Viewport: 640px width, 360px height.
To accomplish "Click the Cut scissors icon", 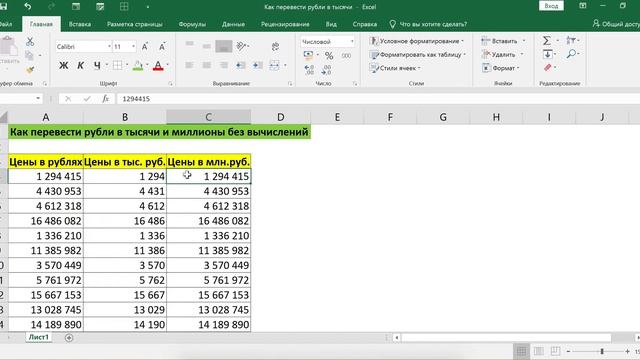I will point(30,41).
